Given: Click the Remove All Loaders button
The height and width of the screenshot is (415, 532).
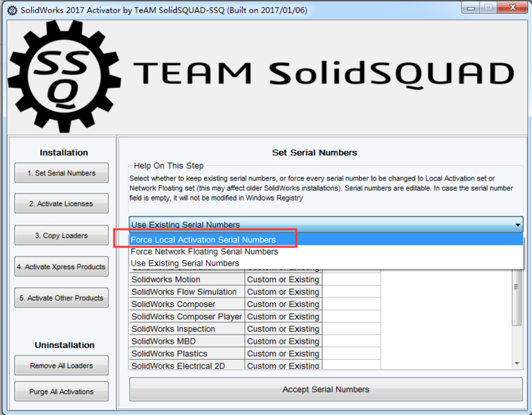Looking at the screenshot, I should (62, 365).
